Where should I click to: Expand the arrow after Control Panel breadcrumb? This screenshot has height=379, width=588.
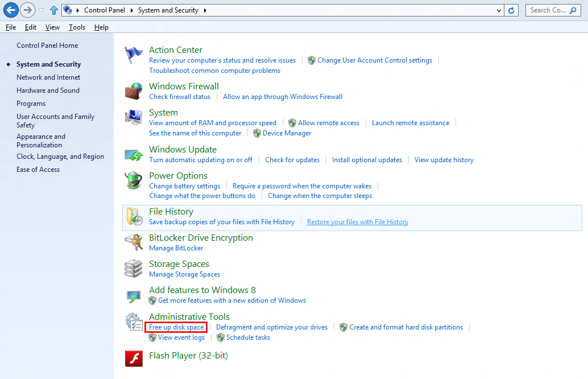[x=131, y=10]
